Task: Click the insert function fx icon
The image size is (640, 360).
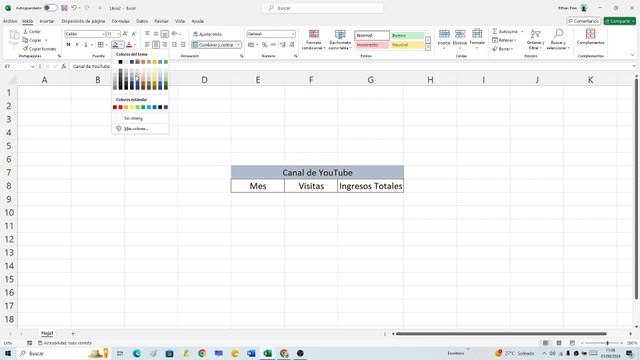Action: tap(64, 66)
